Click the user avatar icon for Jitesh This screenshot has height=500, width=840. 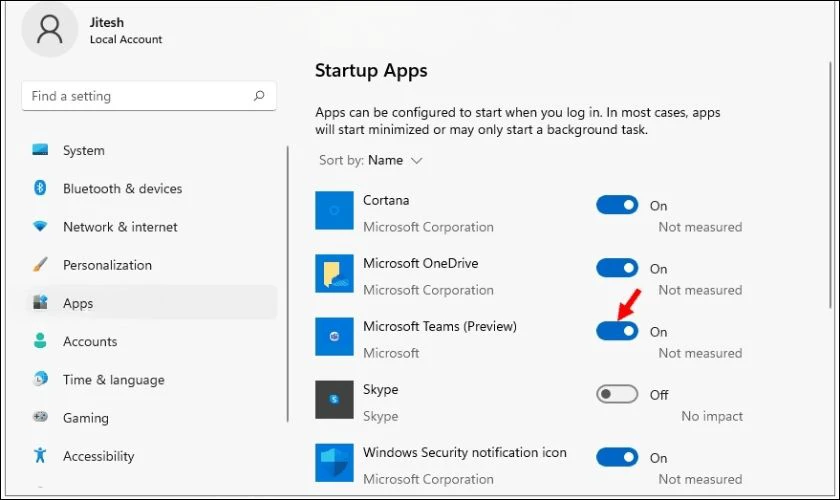coord(49,29)
